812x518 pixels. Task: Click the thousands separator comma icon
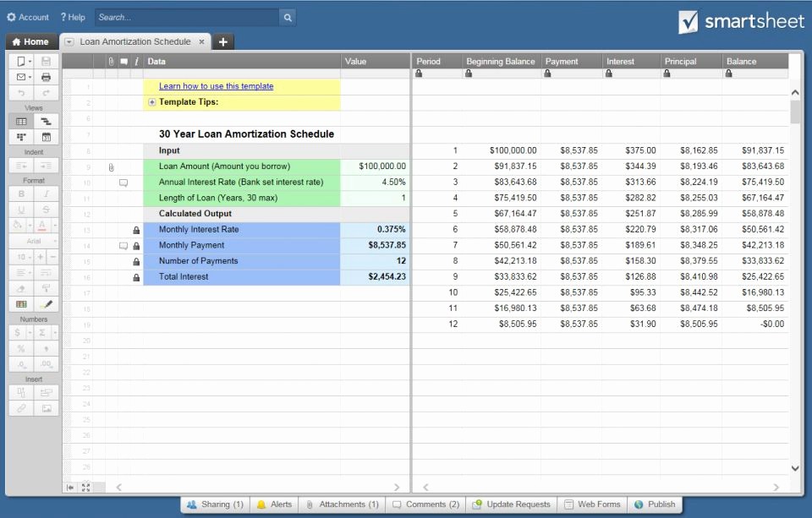point(46,348)
